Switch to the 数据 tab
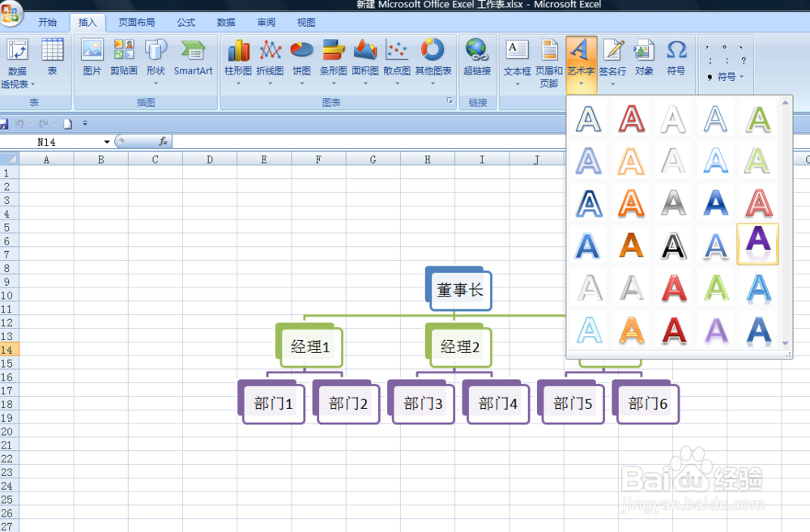This screenshot has height=532, width=810. (x=226, y=22)
